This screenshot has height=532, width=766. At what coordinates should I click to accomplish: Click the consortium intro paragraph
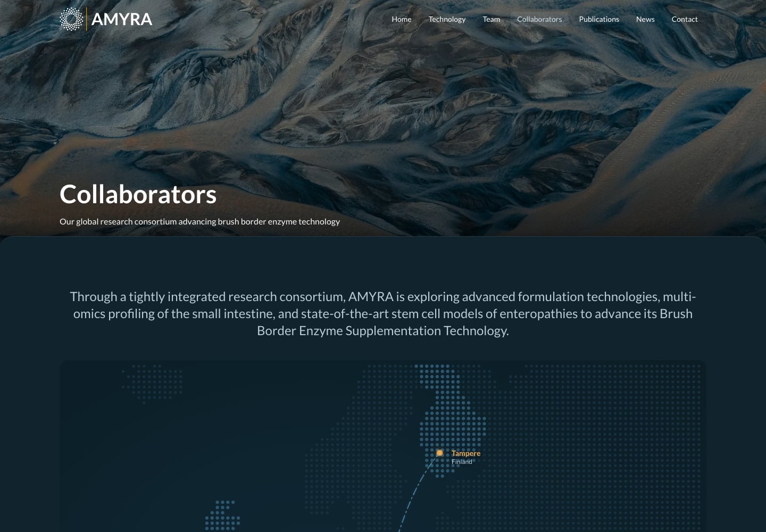tap(383, 313)
